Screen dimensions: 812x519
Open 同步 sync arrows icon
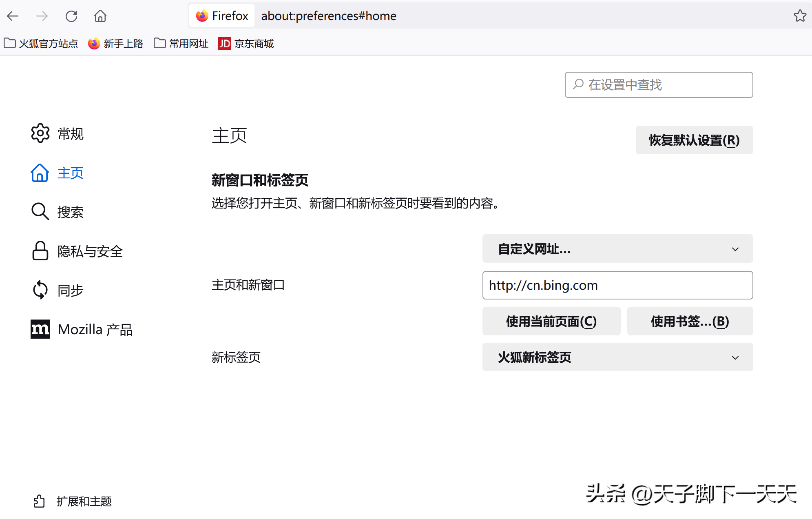click(40, 290)
